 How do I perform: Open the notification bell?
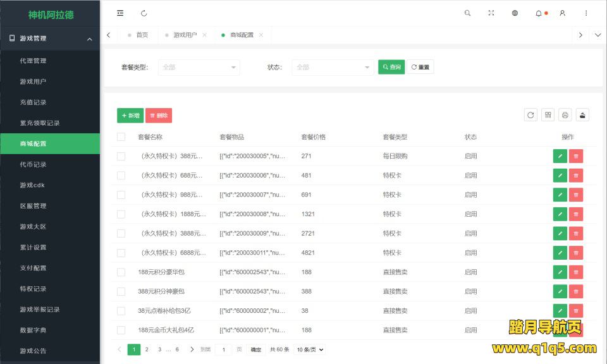(539, 13)
